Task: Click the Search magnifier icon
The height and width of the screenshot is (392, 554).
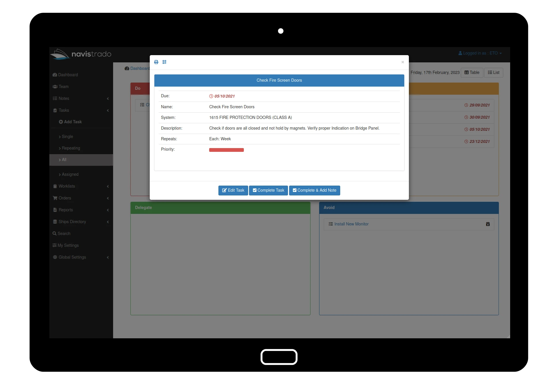Action: click(x=54, y=234)
